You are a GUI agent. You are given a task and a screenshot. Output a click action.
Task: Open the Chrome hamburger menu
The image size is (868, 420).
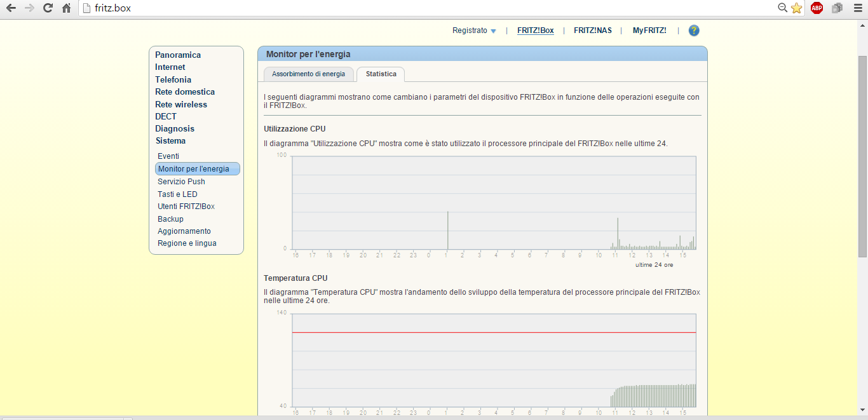pos(857,8)
